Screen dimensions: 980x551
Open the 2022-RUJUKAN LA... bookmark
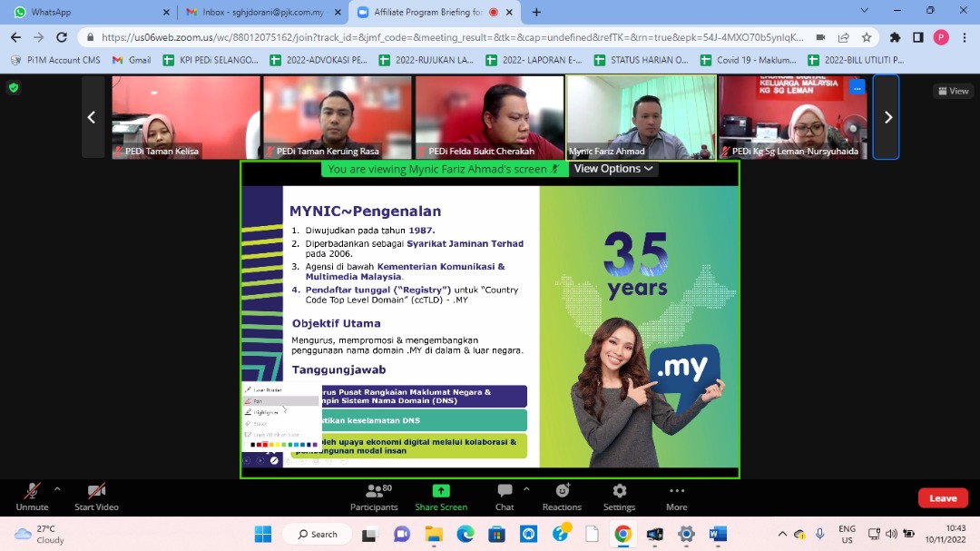pyautogui.click(x=426, y=60)
